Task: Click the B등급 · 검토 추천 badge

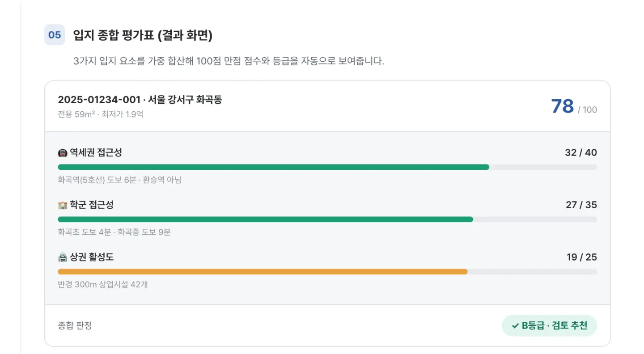Action: [x=549, y=325]
